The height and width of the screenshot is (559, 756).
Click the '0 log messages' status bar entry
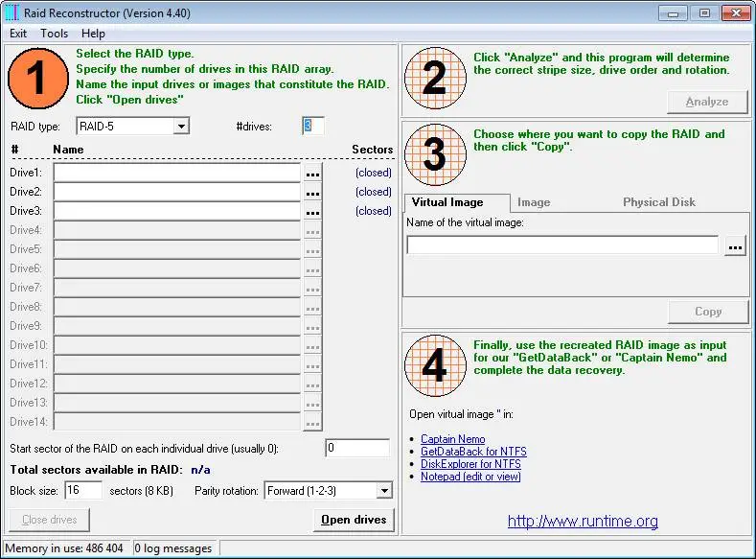[175, 548]
